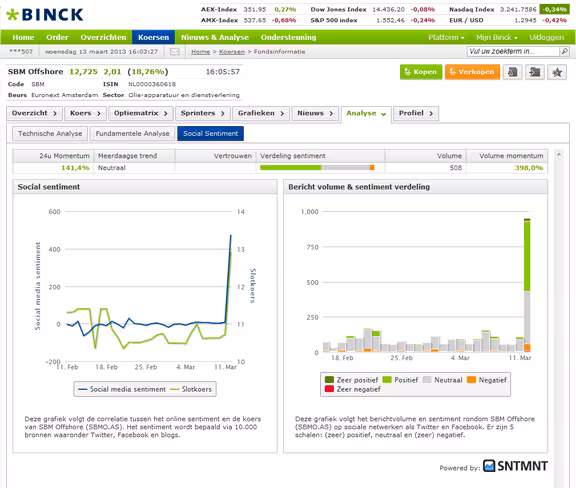Select the Social Sentiment tab

[210, 133]
